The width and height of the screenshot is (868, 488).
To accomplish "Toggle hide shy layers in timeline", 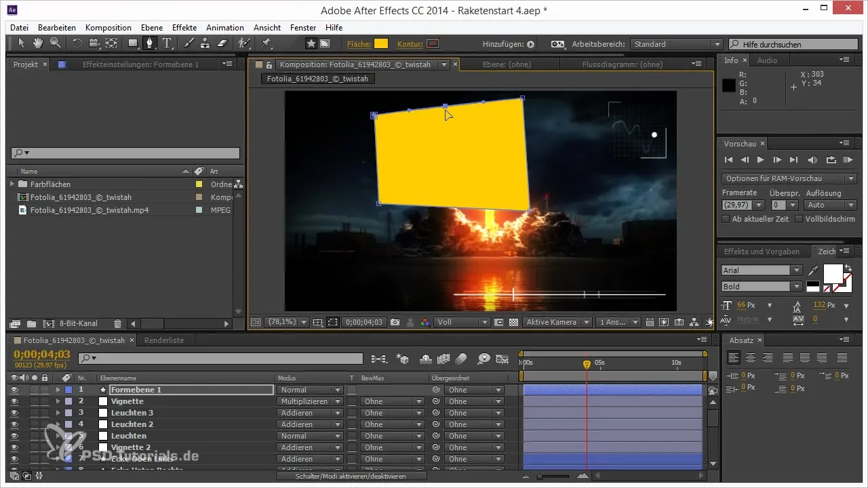I will tap(426, 358).
